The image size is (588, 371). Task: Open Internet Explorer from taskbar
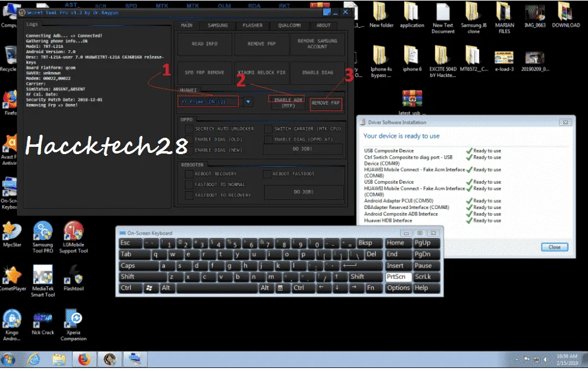click(x=34, y=360)
